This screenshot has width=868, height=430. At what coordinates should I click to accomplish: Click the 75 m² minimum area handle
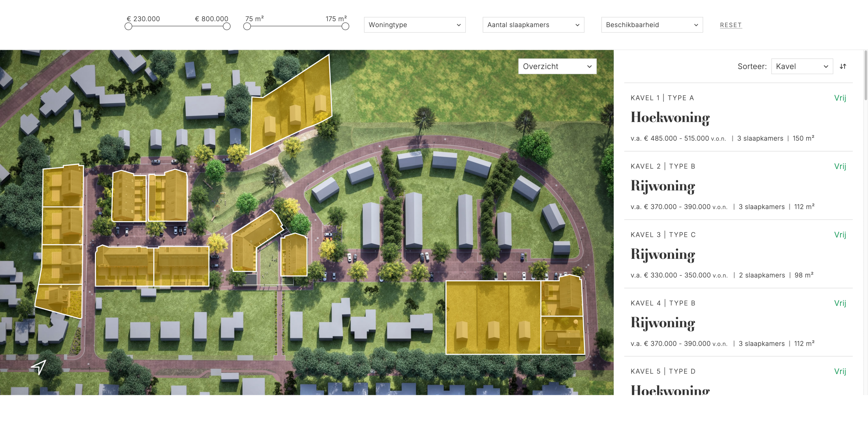pyautogui.click(x=247, y=26)
